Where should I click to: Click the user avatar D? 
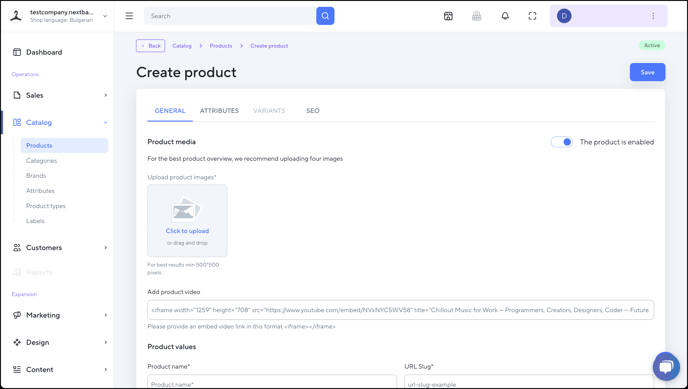pyautogui.click(x=564, y=16)
